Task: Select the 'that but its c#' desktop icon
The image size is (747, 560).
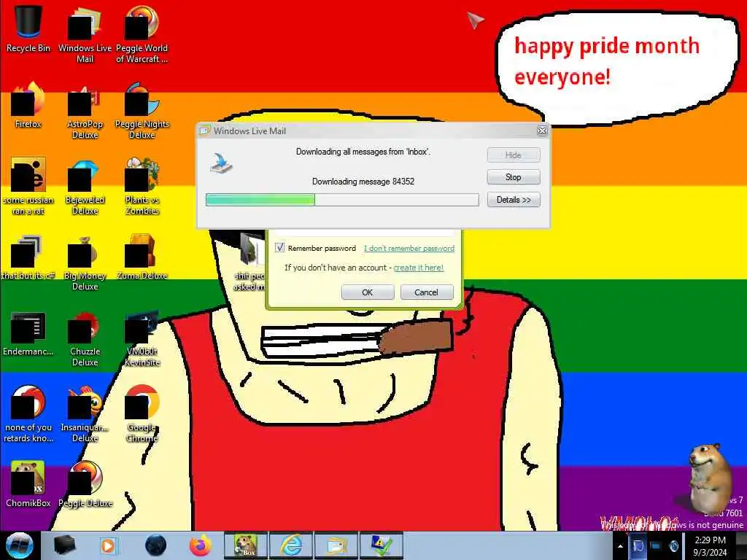Action: pyautogui.click(x=28, y=257)
